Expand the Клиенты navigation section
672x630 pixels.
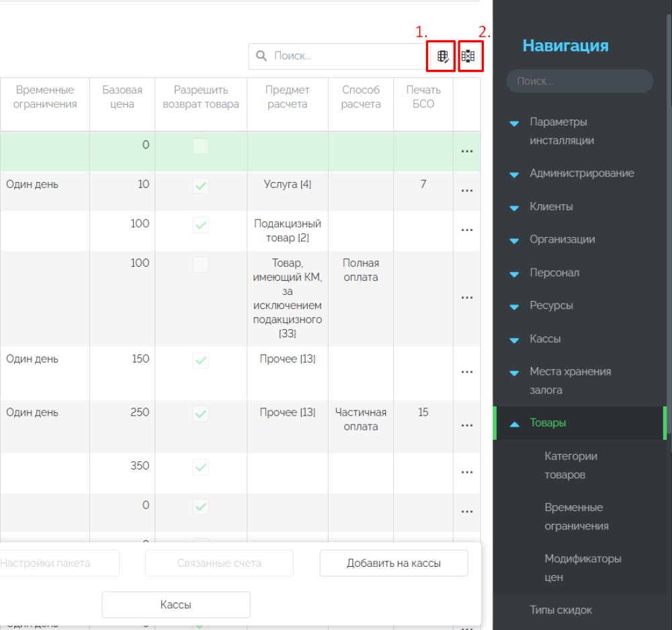(515, 208)
